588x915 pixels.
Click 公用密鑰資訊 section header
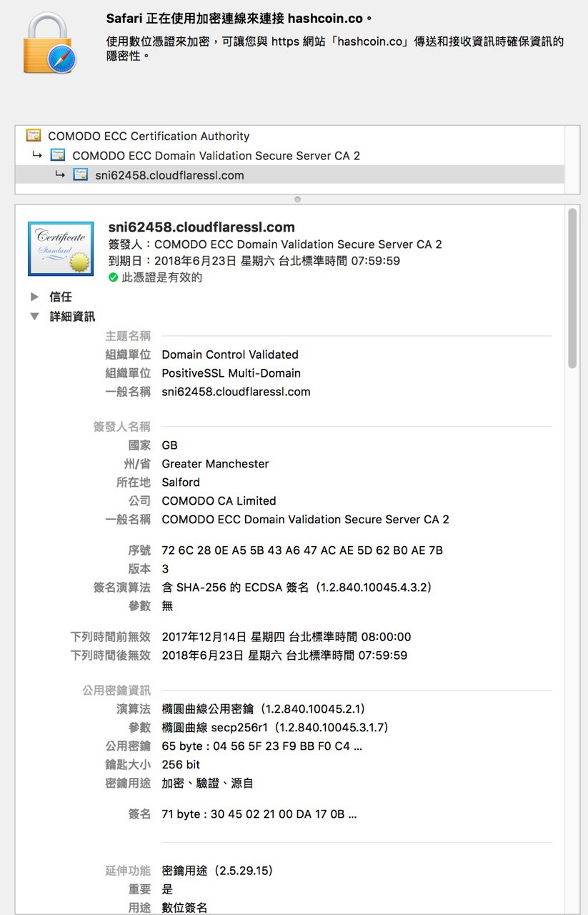pyautogui.click(x=116, y=691)
